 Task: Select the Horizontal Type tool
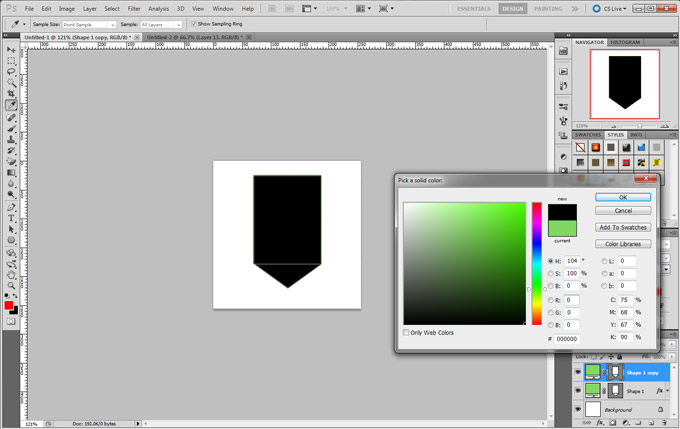[x=11, y=218]
